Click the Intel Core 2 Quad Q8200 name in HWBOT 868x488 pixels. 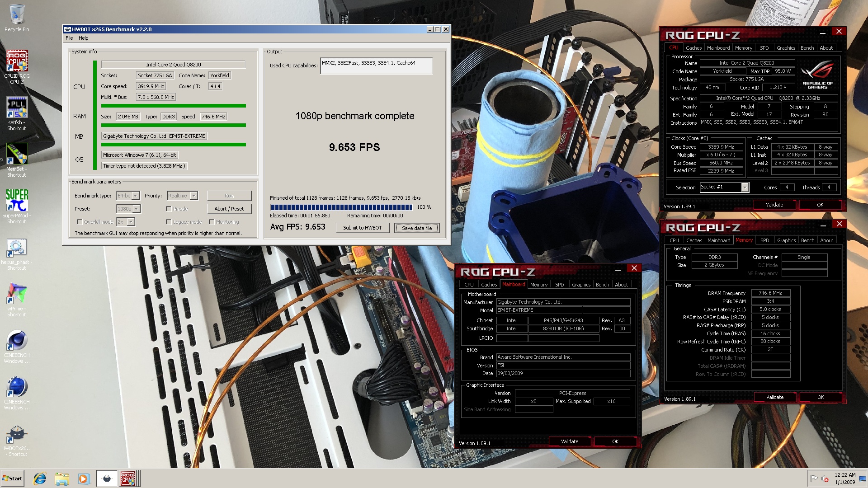click(174, 65)
